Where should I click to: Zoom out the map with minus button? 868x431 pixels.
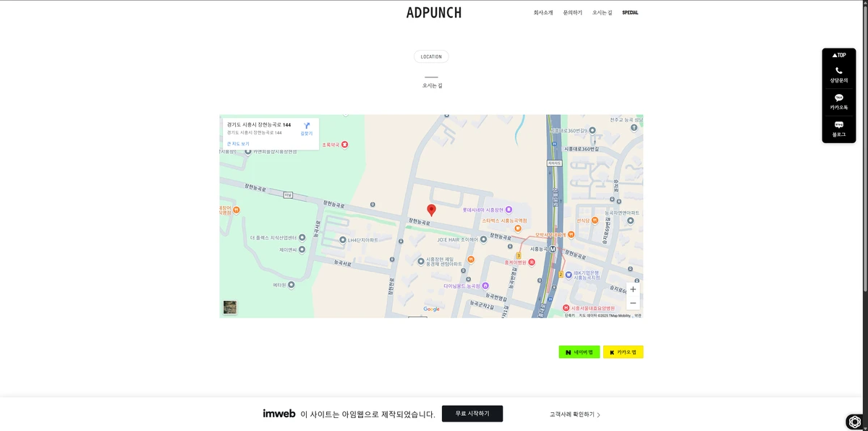633,303
